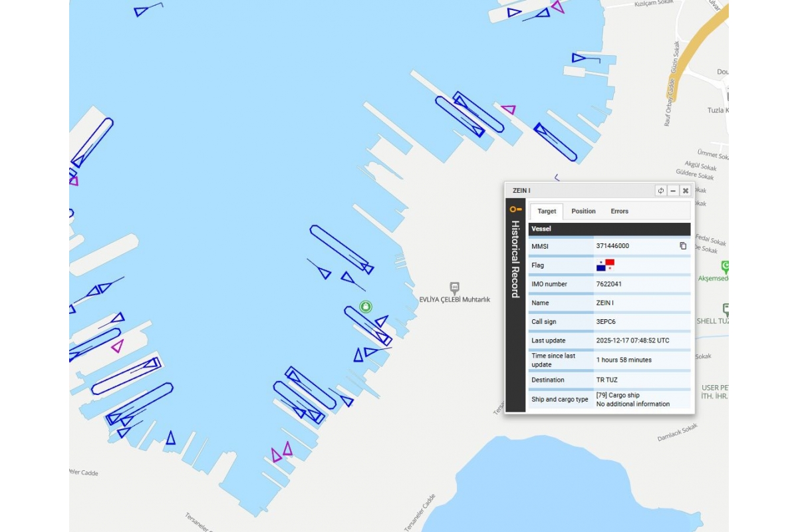Click the destination value TR TUZ
798x532 pixels.
click(x=606, y=380)
